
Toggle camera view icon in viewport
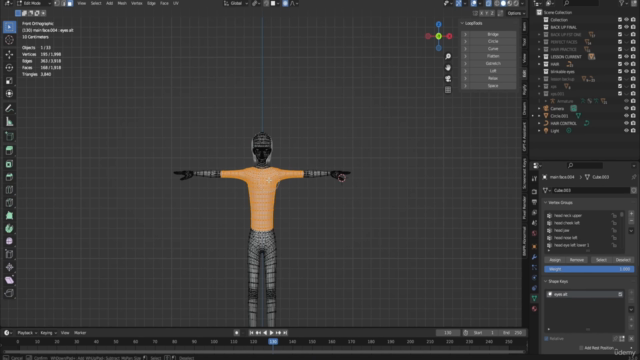(x=448, y=79)
